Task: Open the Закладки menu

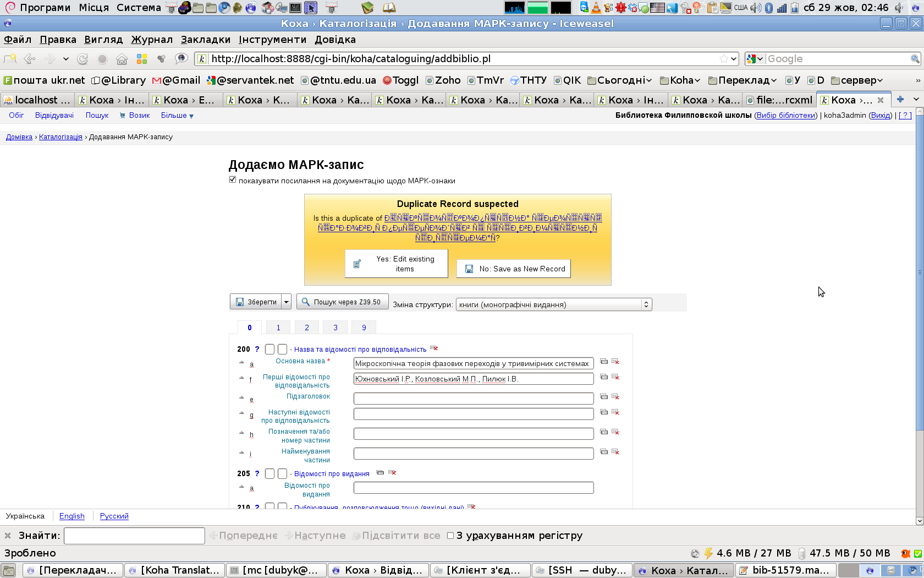Action: pos(205,40)
